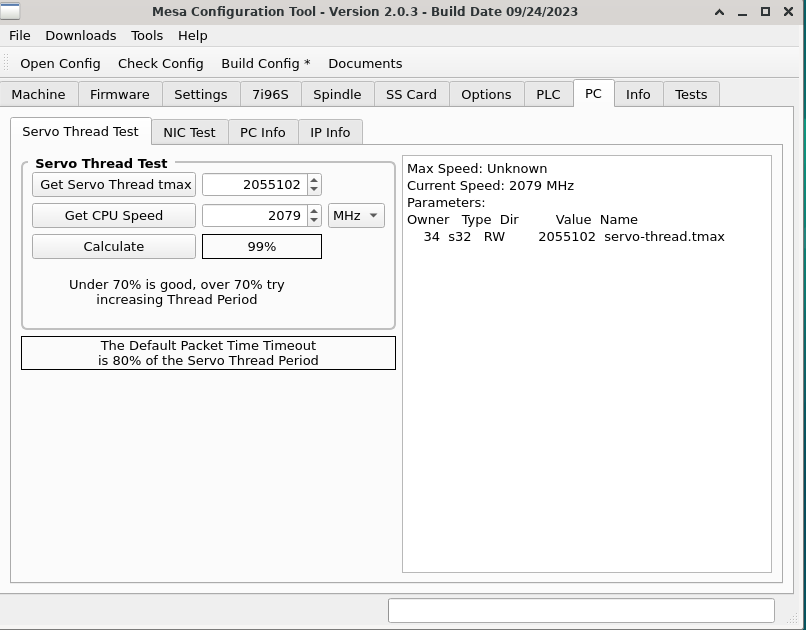Click the 2055102 value in parameter output
Viewport: 806px width, 630px height.
pos(566,236)
